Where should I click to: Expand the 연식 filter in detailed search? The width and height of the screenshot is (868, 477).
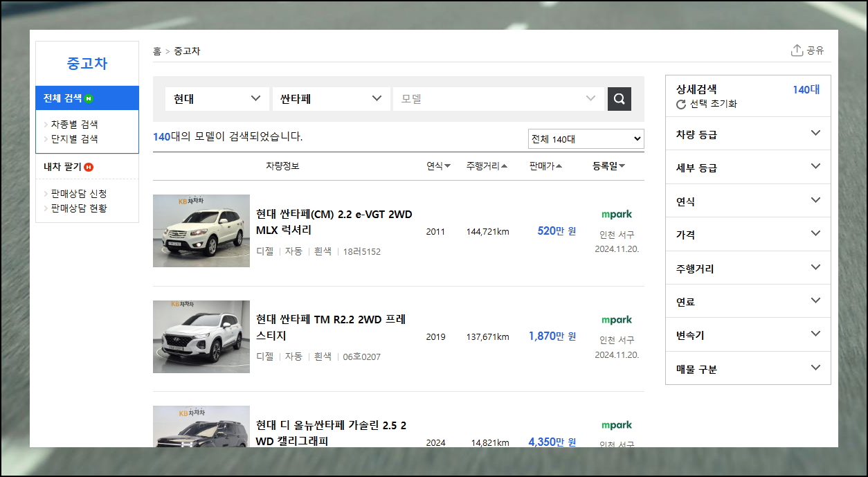748,201
